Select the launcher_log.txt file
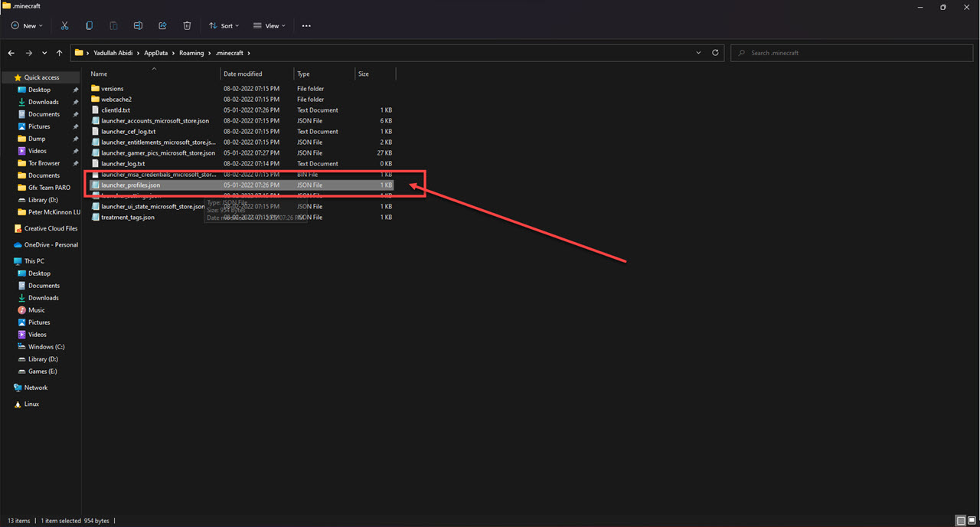Viewport: 980px width, 527px height. coord(122,163)
